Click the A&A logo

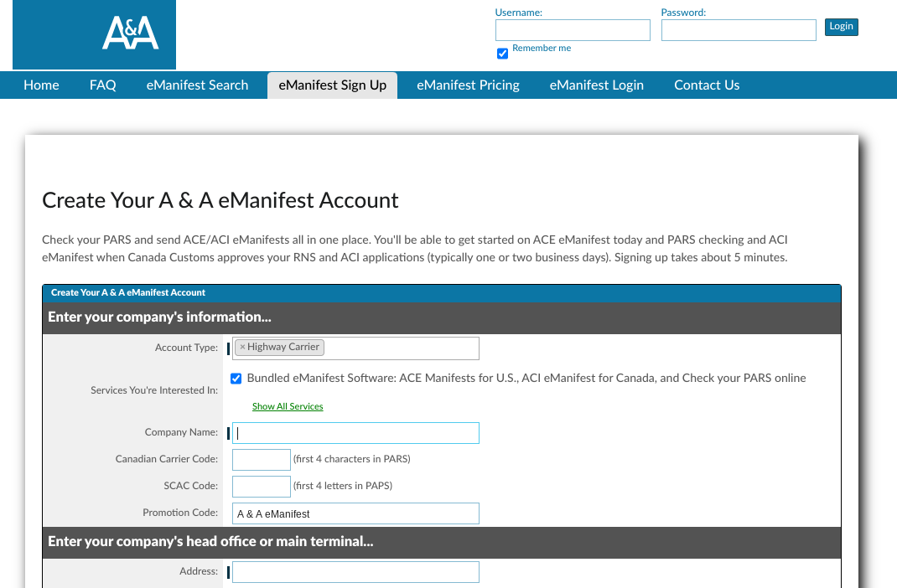[95, 34]
